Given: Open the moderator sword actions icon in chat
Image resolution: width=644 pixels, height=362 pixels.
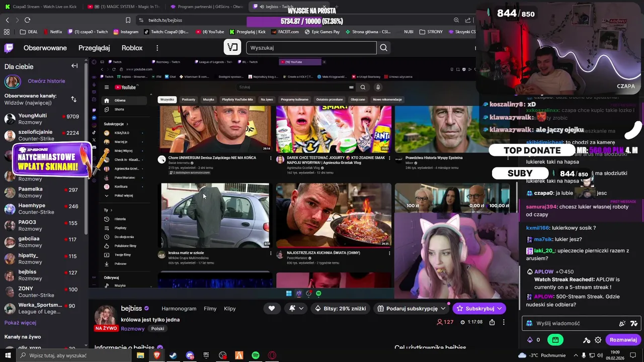Looking at the screenshot, I should (x=587, y=340).
